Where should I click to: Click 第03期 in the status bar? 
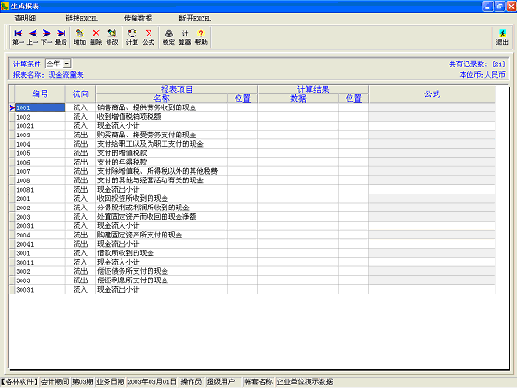pyautogui.click(x=83, y=382)
